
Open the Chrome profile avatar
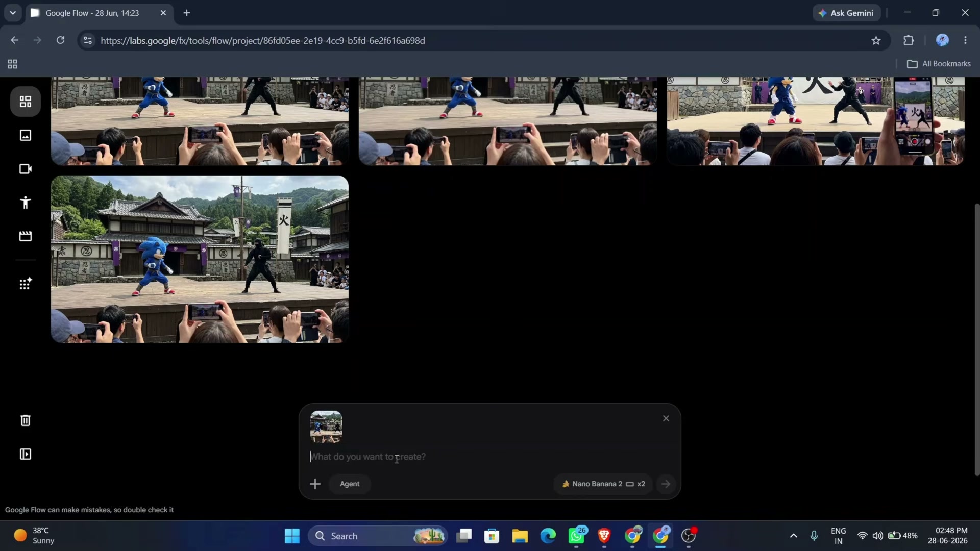click(x=942, y=40)
